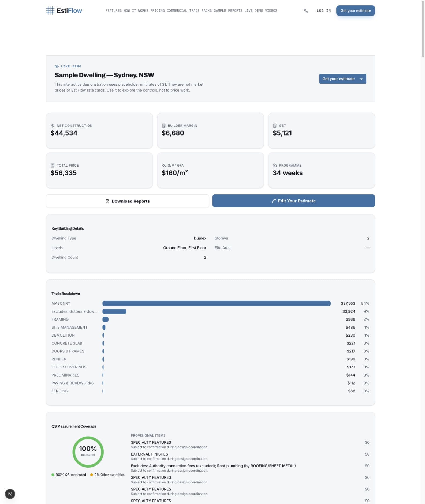Click the house icon beside Programme
The width and height of the screenshot is (425, 504).
(275, 166)
